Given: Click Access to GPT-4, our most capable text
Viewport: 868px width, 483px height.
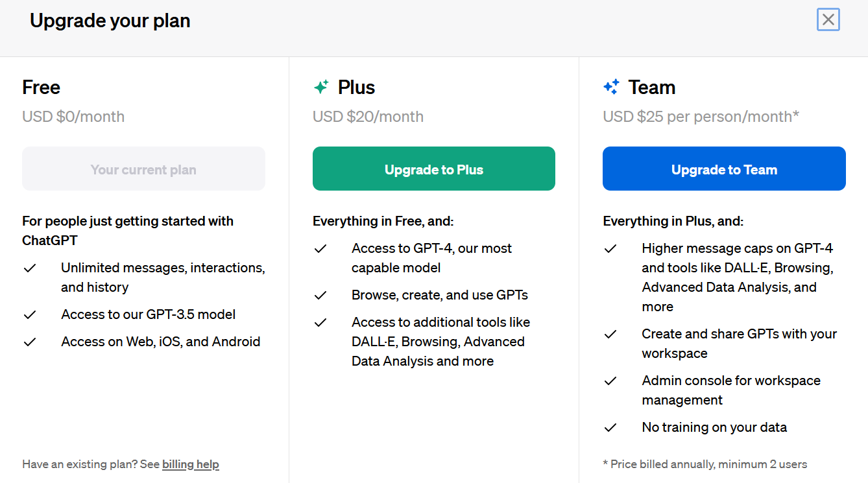Looking at the screenshot, I should click(x=431, y=258).
